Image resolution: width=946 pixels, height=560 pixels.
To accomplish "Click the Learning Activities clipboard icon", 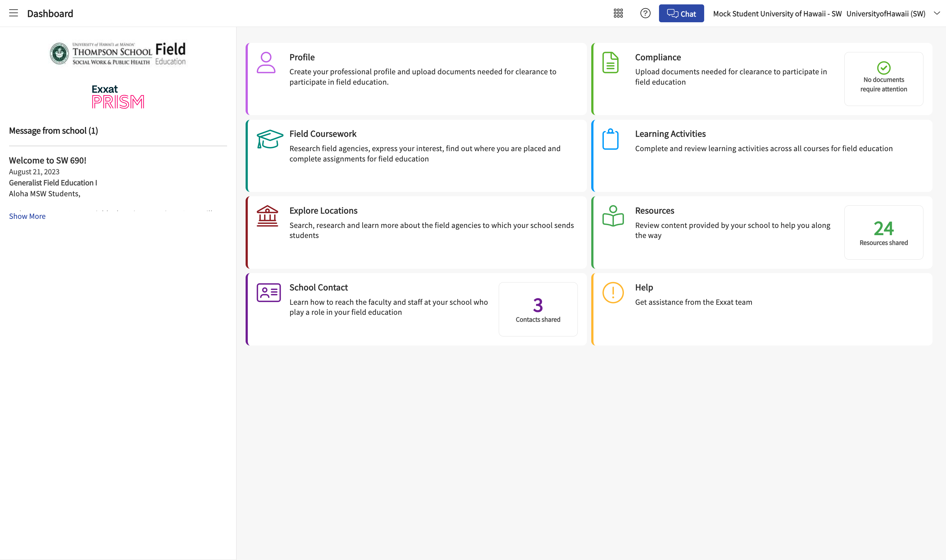I will [x=610, y=139].
